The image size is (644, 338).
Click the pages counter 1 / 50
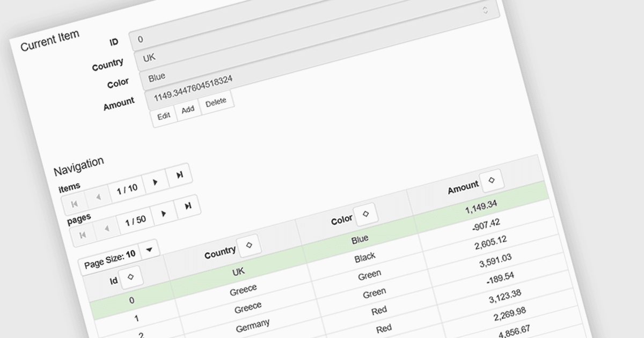coord(136,221)
